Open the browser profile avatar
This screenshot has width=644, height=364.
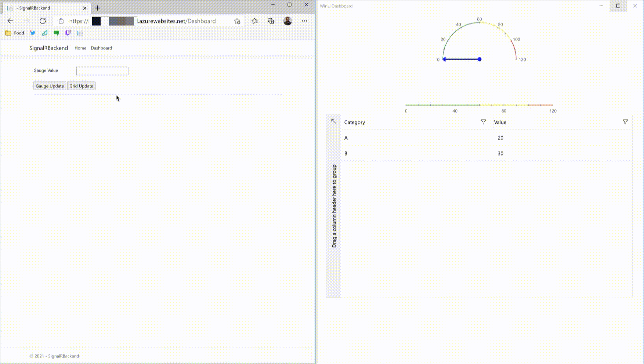click(287, 21)
